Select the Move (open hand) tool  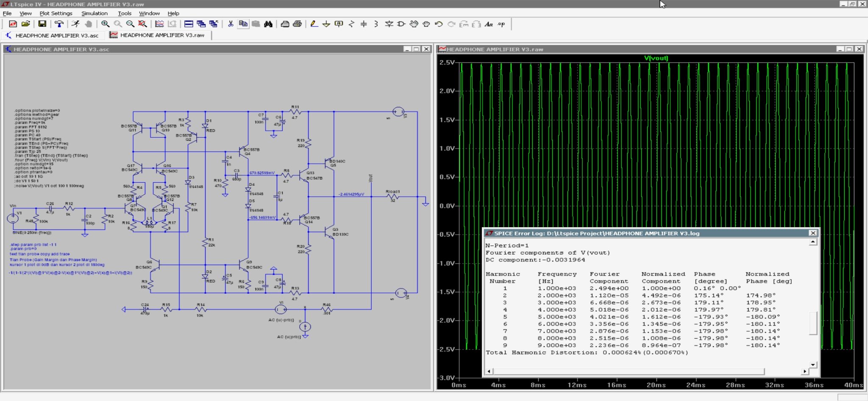pyautogui.click(x=414, y=24)
